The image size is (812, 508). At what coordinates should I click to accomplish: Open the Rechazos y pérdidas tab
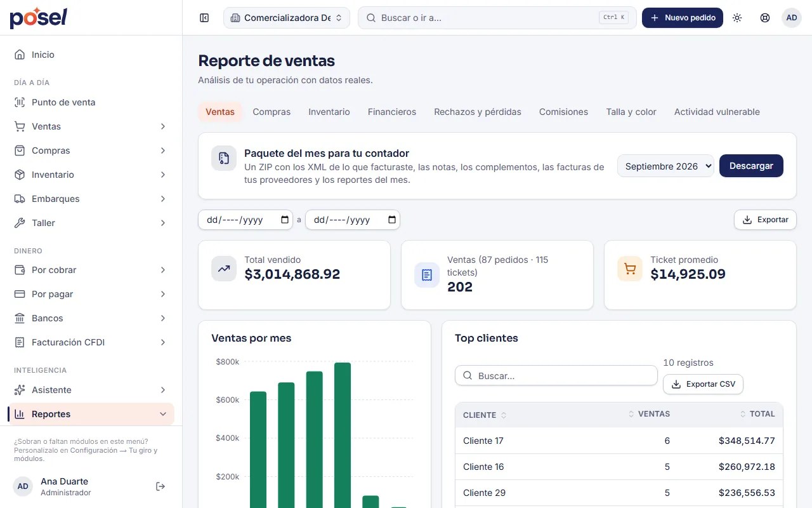478,112
